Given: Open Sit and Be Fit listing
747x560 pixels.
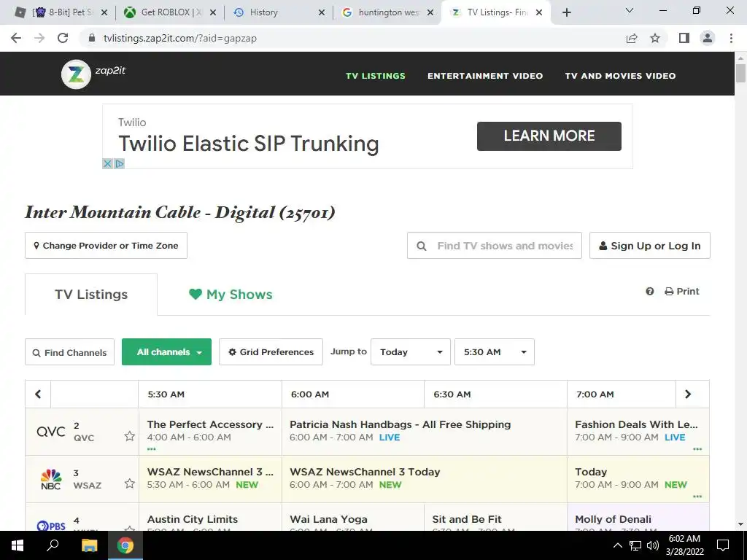Looking at the screenshot, I should 495,517.
